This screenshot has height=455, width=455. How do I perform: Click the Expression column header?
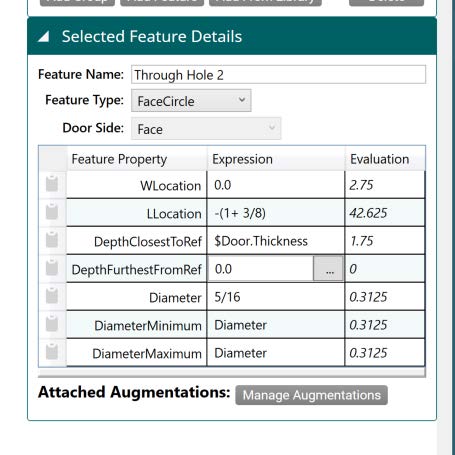tap(276, 159)
